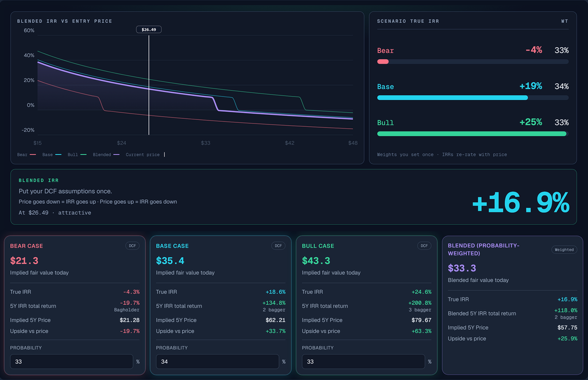
Task: Click the Bull scenario IRR progress bar
Action: point(473,134)
